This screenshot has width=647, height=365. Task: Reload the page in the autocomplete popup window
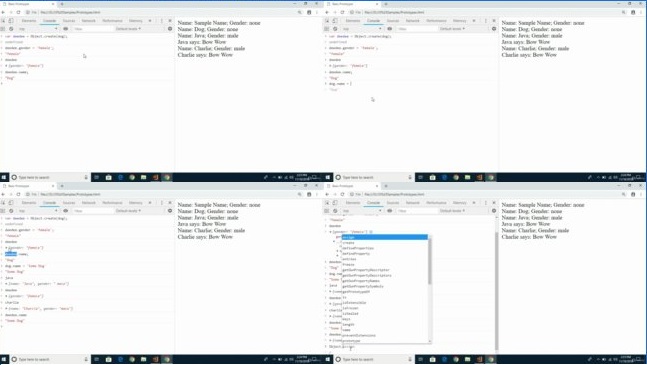coord(342,194)
